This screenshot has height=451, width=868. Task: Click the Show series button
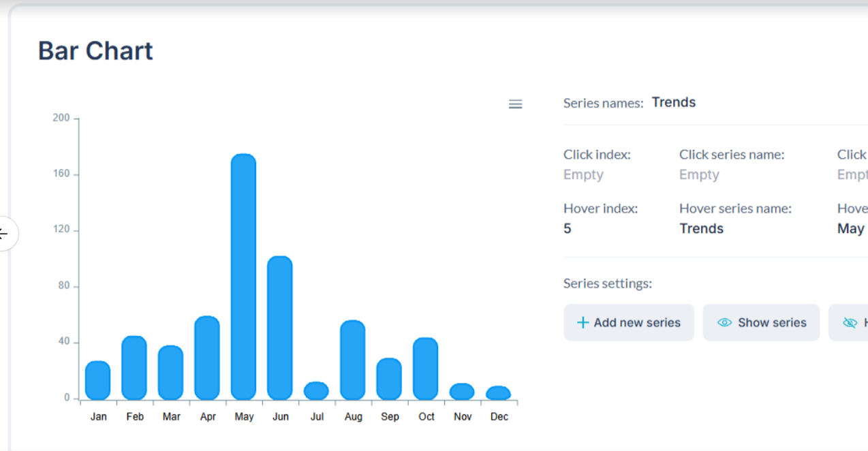[761, 322]
